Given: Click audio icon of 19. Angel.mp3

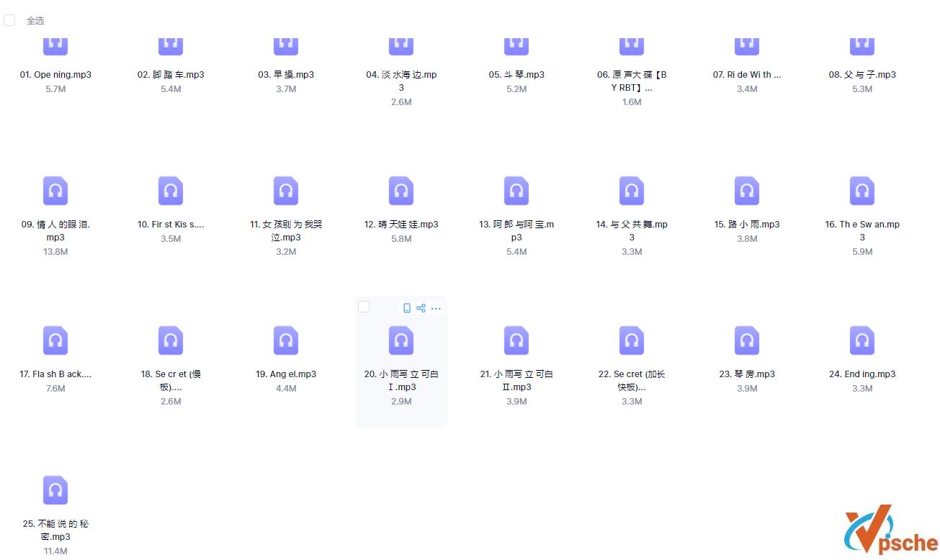Looking at the screenshot, I should click(286, 340).
